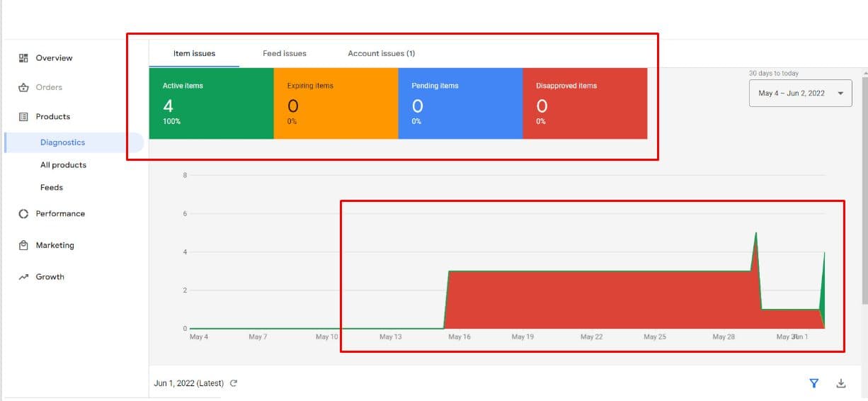Click the May 4 axis label
The width and height of the screenshot is (868, 401).
[199, 337]
